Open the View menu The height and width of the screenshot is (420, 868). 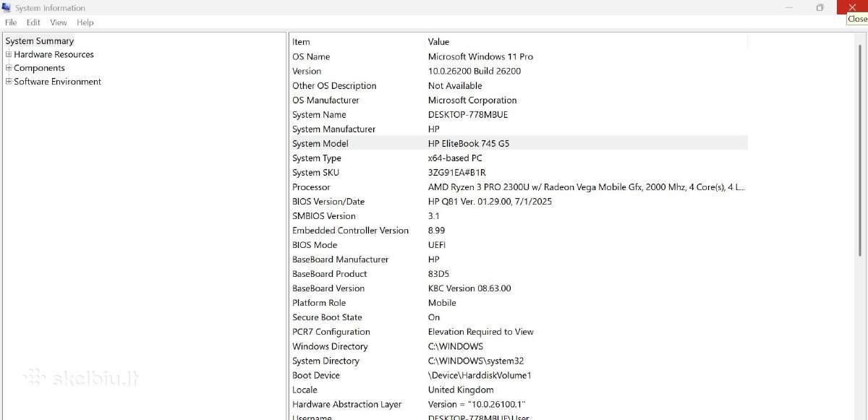[x=59, y=22]
